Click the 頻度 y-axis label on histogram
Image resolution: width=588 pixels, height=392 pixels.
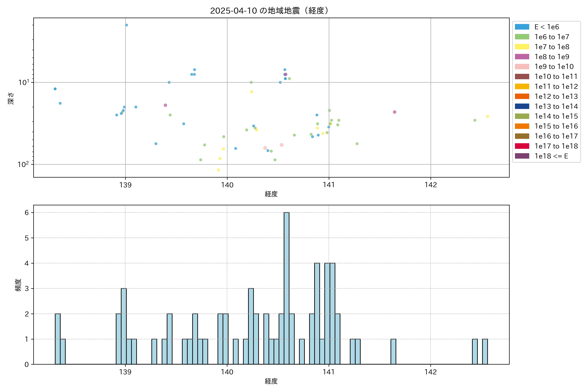pyautogui.click(x=18, y=285)
